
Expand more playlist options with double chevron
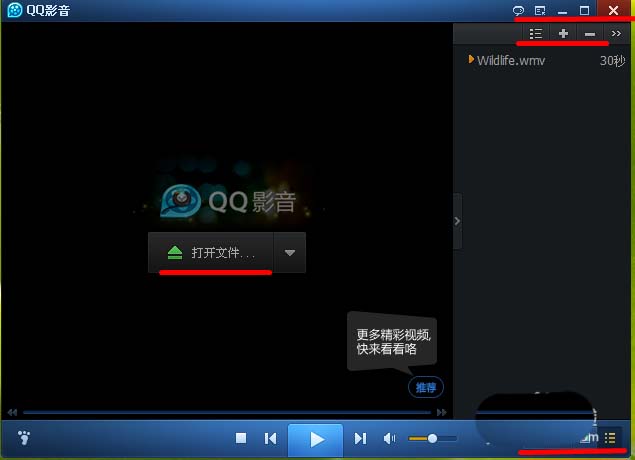click(x=616, y=34)
